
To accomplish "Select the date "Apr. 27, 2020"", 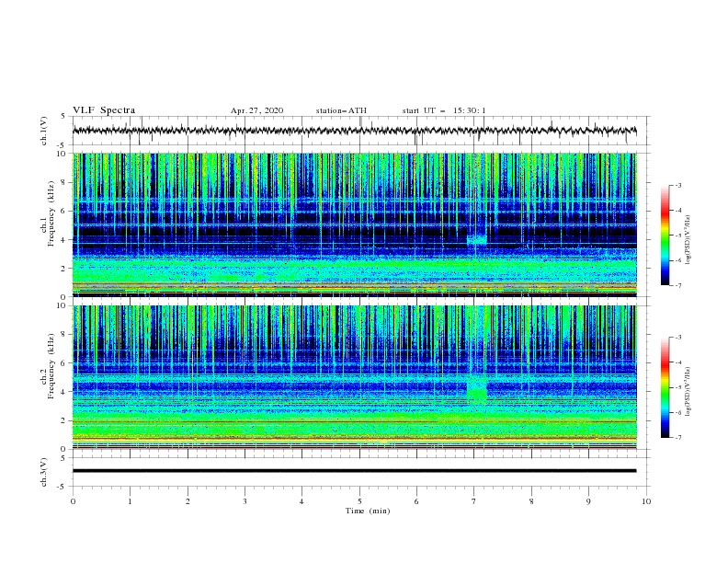I will (x=256, y=110).
